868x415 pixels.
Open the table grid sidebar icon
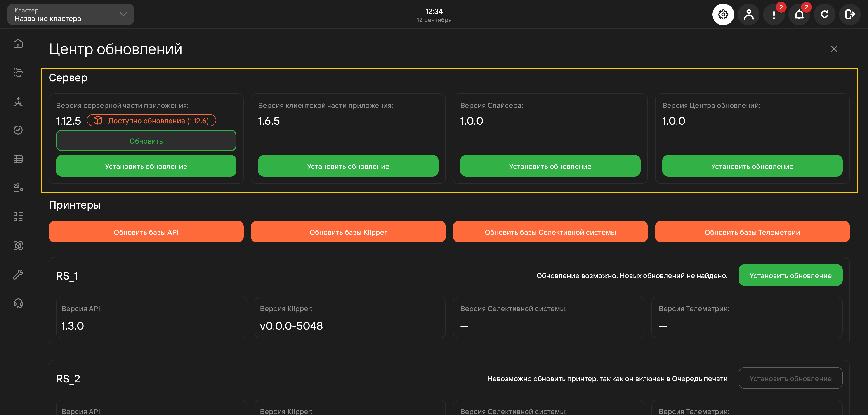tap(18, 159)
